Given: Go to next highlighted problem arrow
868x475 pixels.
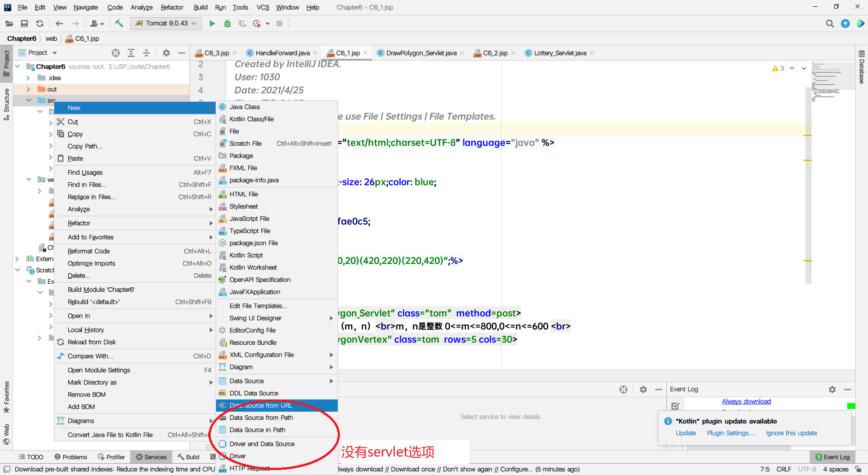Looking at the screenshot, I should (x=804, y=68).
